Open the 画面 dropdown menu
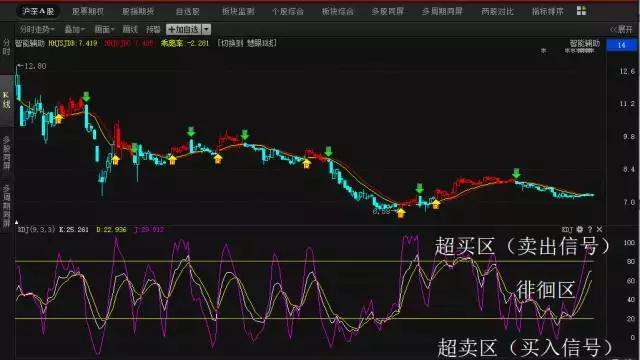640x360 pixels. (104, 29)
